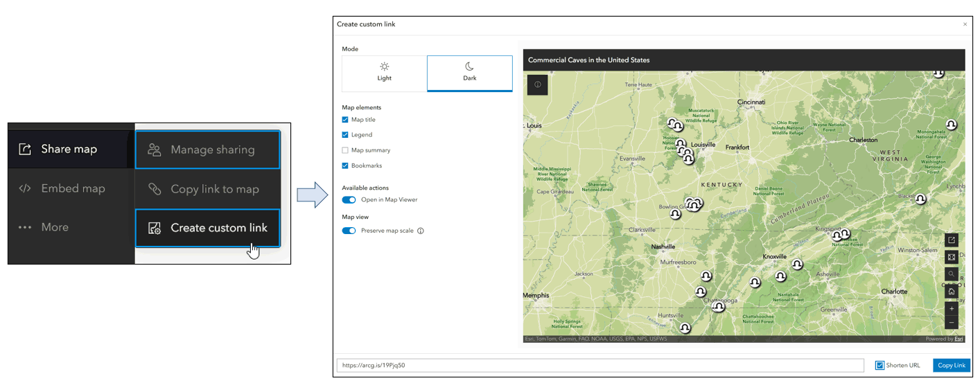
Task: Open map in new window icon
Action: [952, 240]
